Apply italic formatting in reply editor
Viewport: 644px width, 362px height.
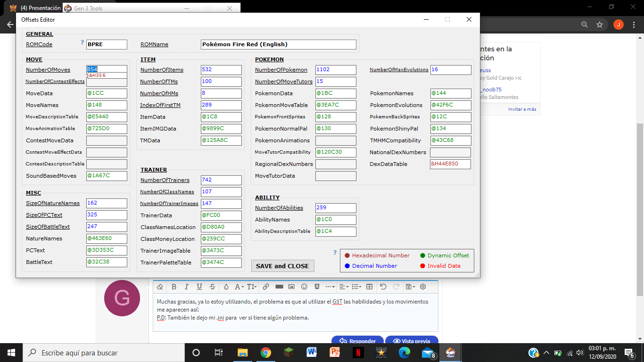187,287
